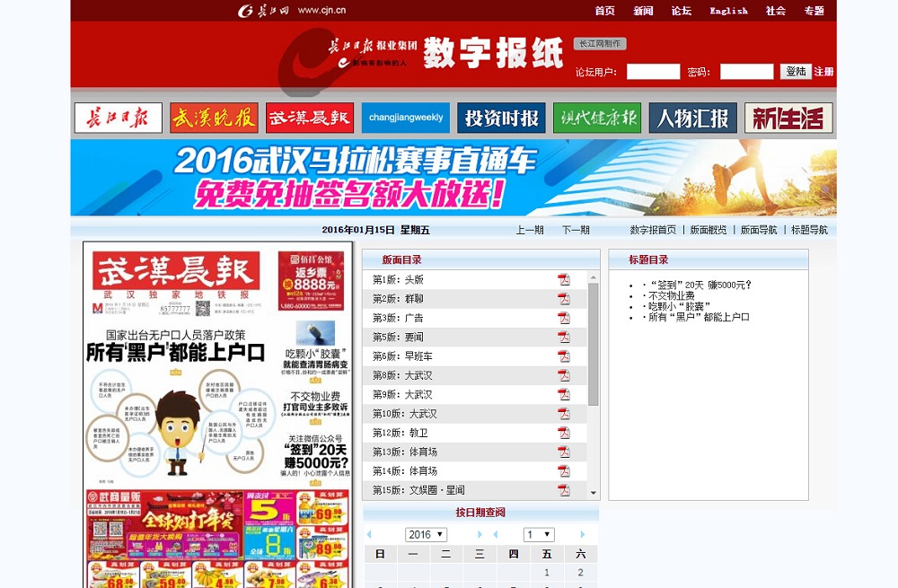Click the page list scroll-up arrow
This screenshot has height=588, width=898.
pos(594,277)
